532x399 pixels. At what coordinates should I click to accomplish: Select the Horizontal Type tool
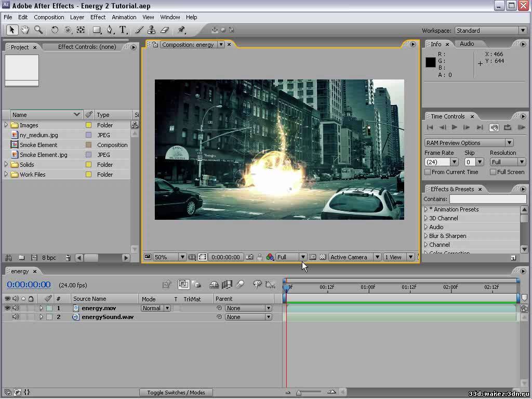click(x=123, y=30)
